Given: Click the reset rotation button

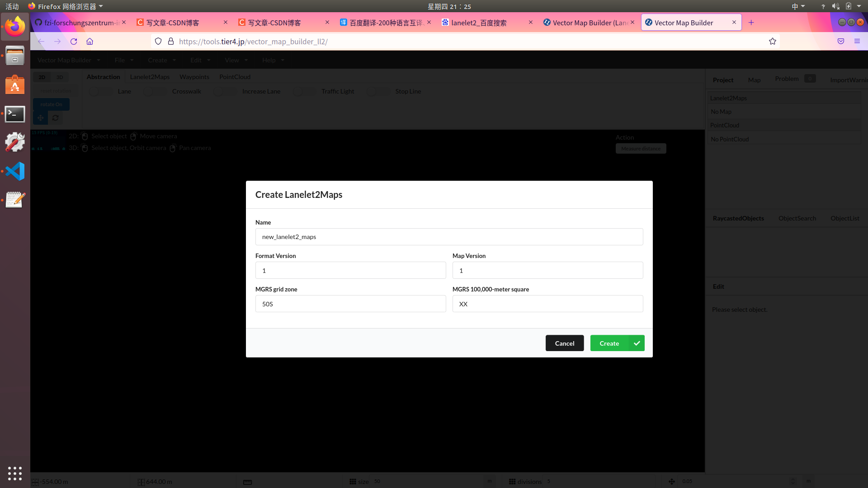Looking at the screenshot, I should coord(56,91).
